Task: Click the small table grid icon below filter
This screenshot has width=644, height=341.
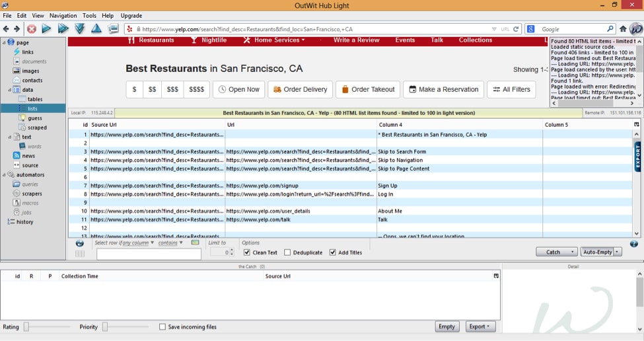Action: [80, 254]
